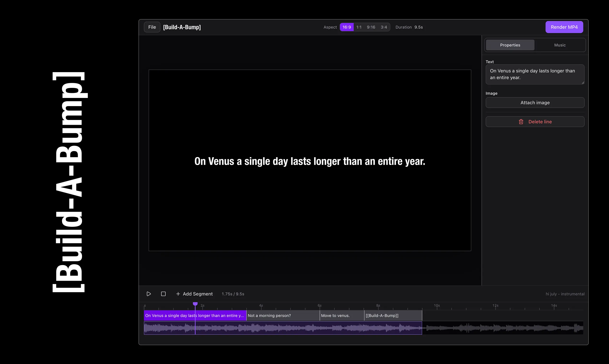
Task: Click the Add Segment plus button
Action: 194,294
